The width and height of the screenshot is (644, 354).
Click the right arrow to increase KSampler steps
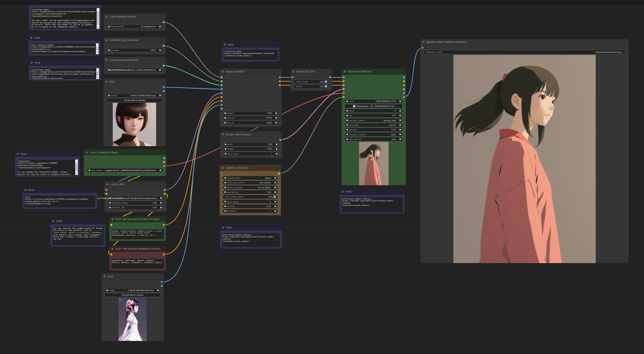coord(400,111)
